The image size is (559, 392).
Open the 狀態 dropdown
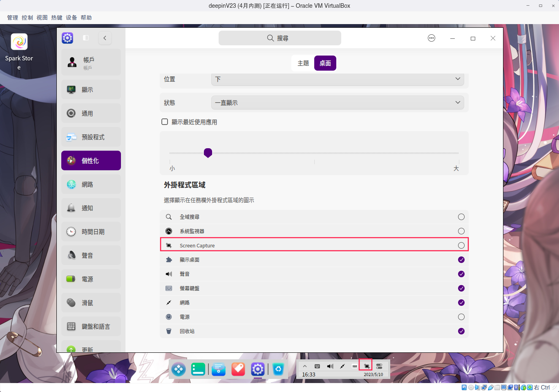(337, 102)
